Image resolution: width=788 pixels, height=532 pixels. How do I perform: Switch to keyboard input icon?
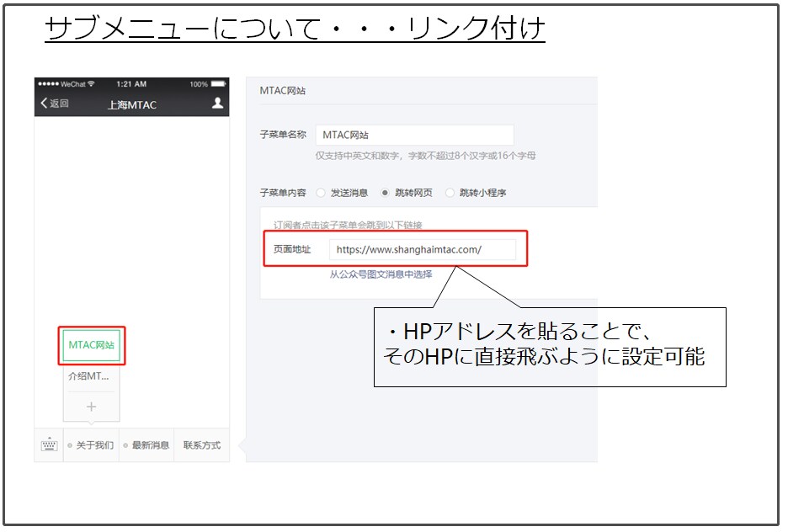tap(49, 444)
